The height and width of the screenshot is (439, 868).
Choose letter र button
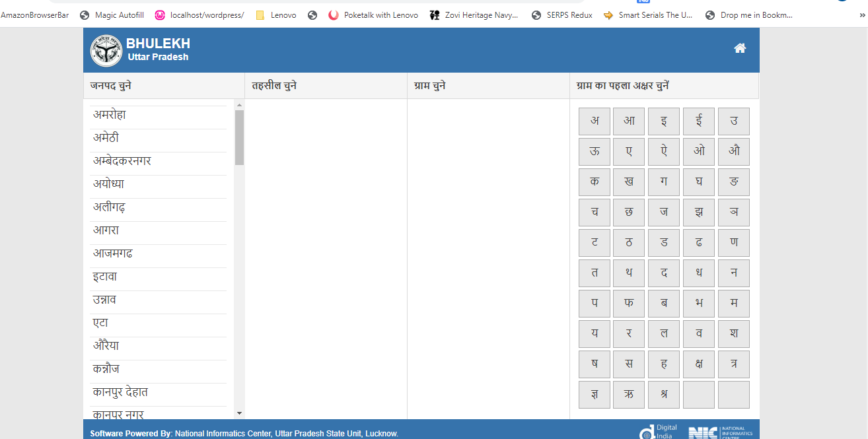[x=629, y=334]
